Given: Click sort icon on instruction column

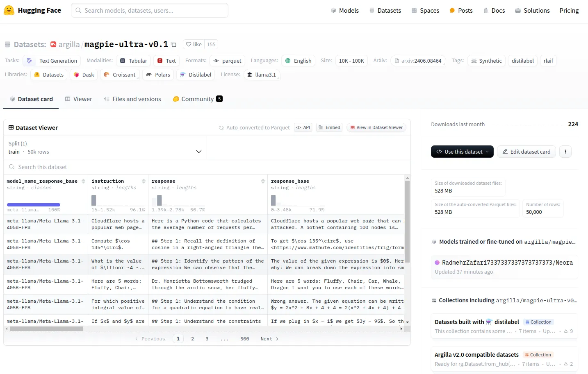Looking at the screenshot, I should click(144, 181).
